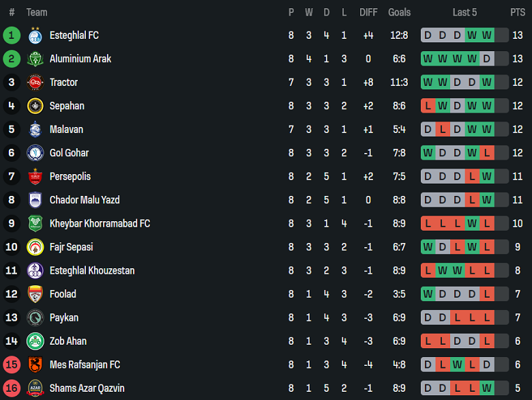
Task: Click the Goals column header
Action: tap(399, 12)
